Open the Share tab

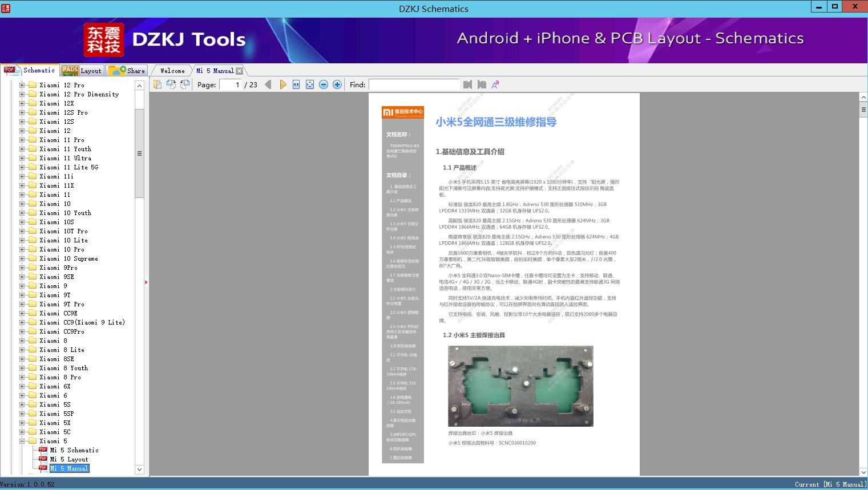[x=127, y=71]
